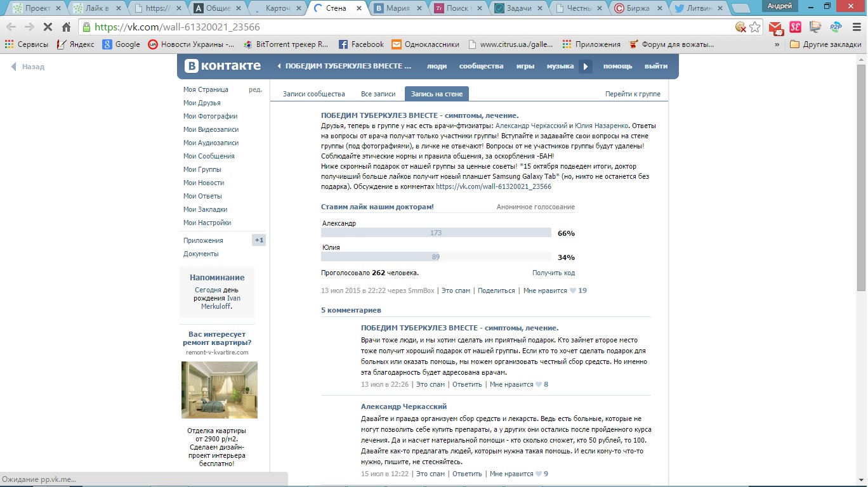
Task: Open the Новости Украины bookmark
Action: point(191,44)
